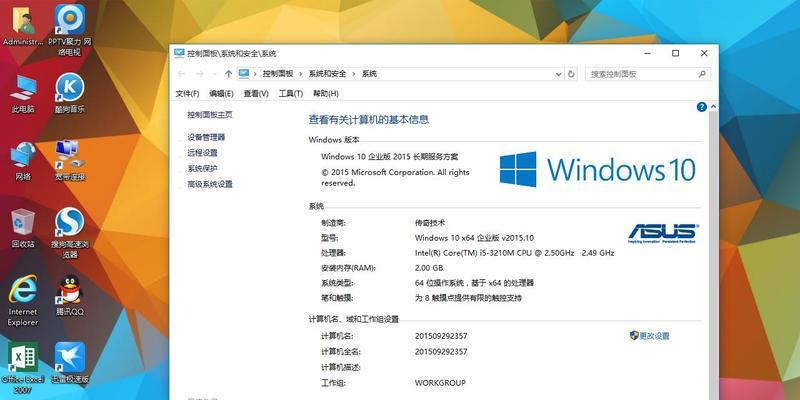Open the 编辑(E) menu
Image resolution: width=800 pixels, height=400 pixels.
pos(221,93)
